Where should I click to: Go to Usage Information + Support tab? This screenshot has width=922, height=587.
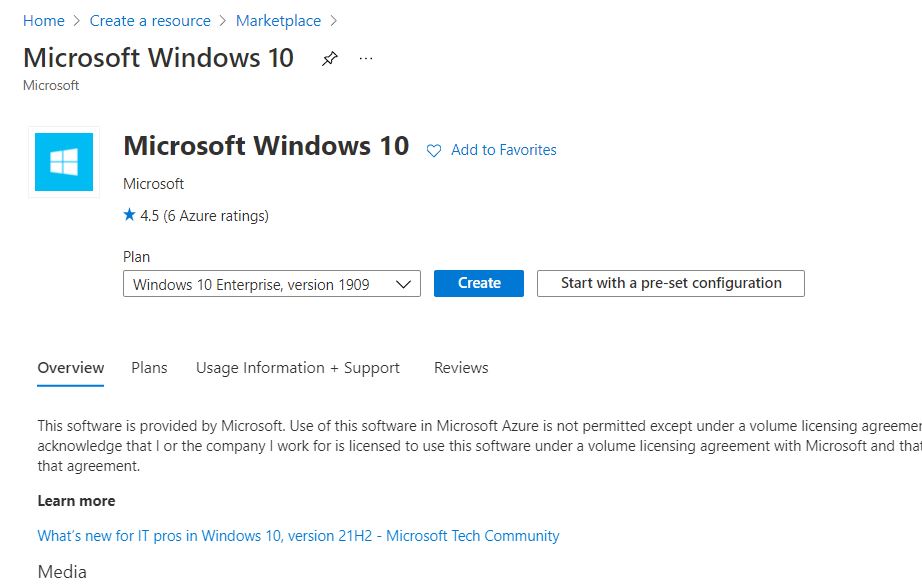tap(298, 368)
